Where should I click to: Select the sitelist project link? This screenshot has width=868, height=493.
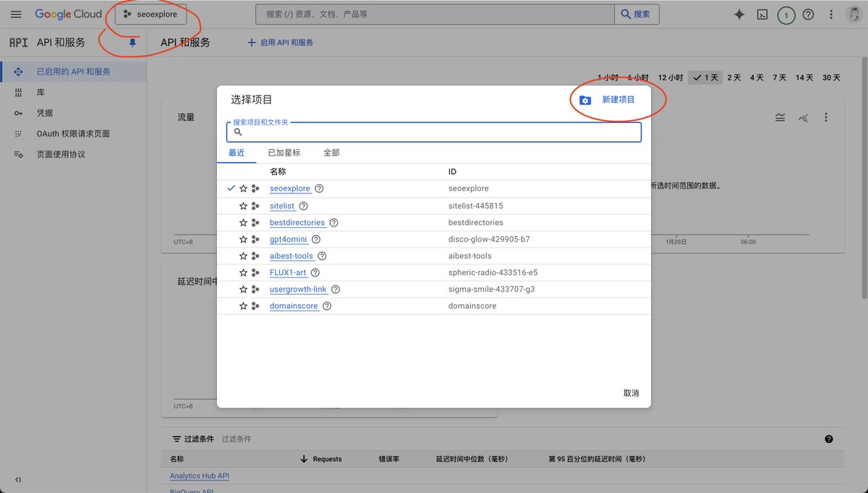coord(282,206)
